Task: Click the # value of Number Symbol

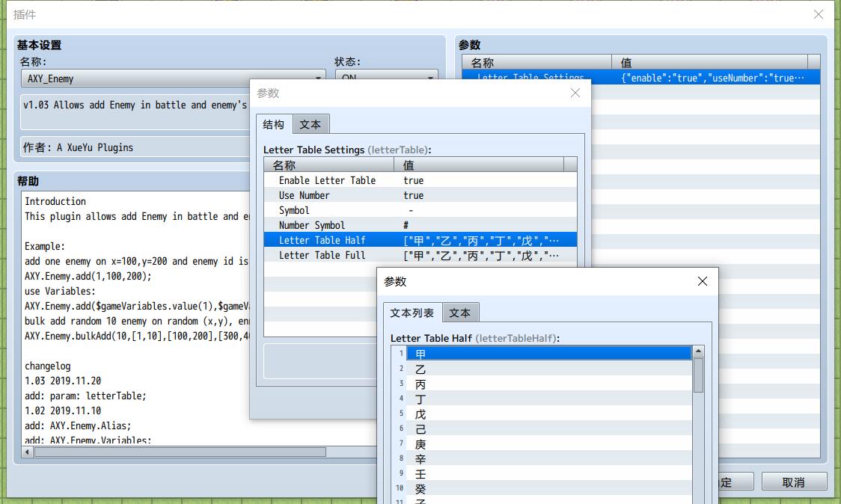Action: pyautogui.click(x=406, y=226)
